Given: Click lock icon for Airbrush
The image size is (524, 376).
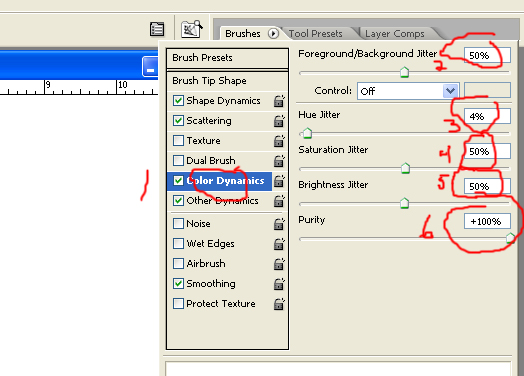Looking at the screenshot, I should click(279, 264).
